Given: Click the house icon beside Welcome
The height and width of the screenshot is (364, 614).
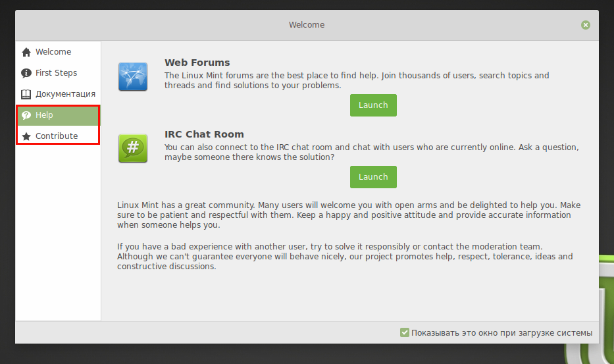Looking at the screenshot, I should pos(26,52).
